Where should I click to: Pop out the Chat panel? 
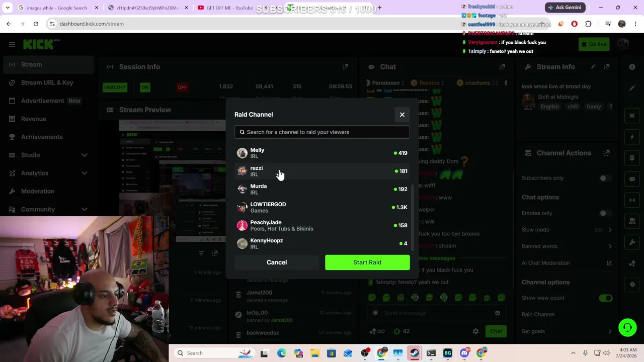coord(502,67)
